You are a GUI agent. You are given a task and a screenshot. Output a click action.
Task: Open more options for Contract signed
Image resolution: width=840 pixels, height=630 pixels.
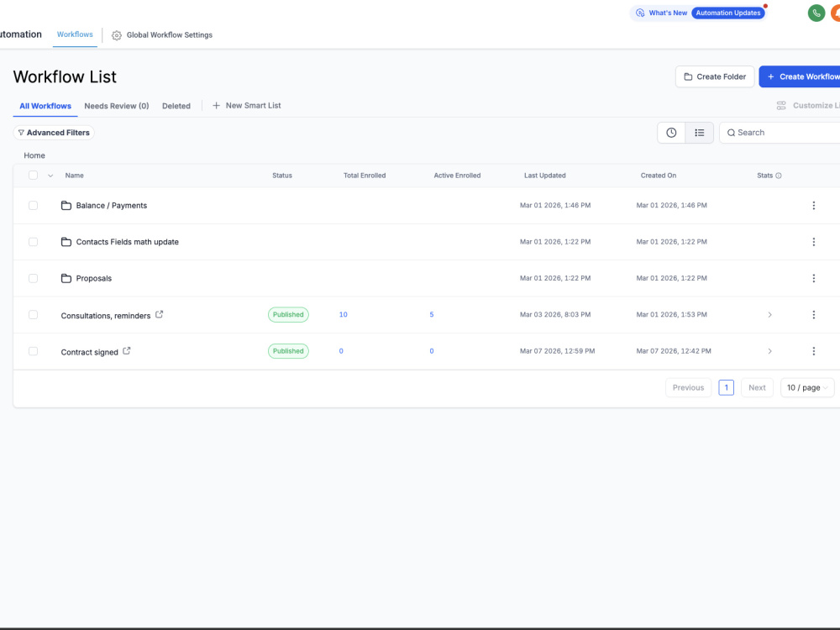tap(813, 351)
